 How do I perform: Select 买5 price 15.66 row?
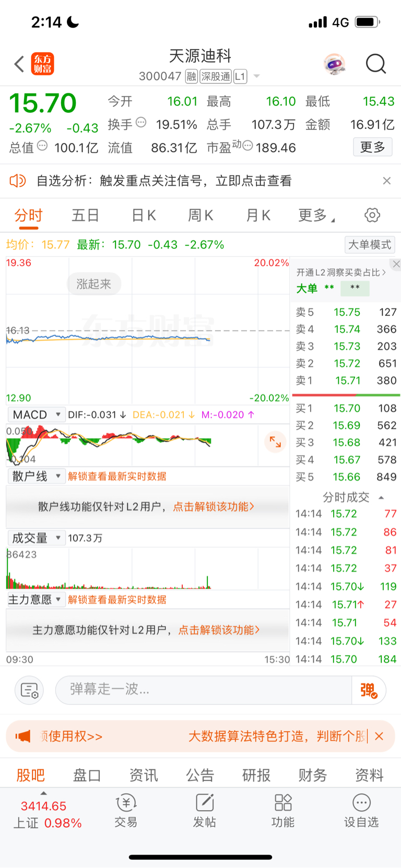(346, 477)
